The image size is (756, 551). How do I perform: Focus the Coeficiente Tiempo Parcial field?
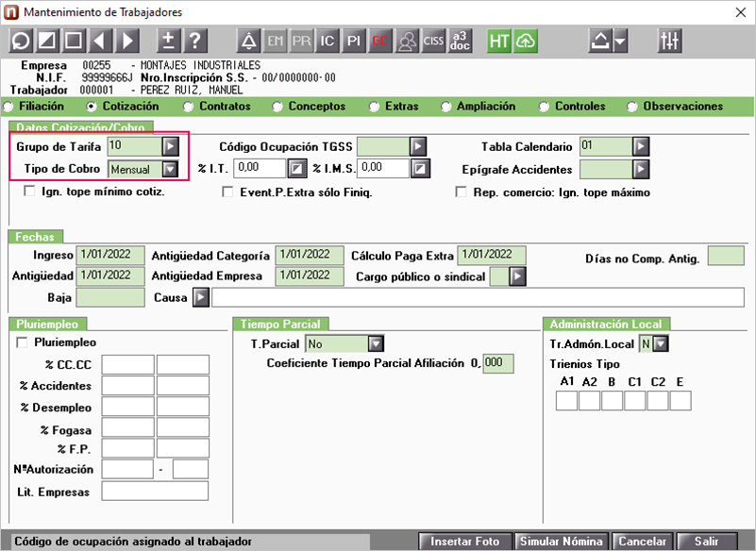pyautogui.click(x=498, y=363)
